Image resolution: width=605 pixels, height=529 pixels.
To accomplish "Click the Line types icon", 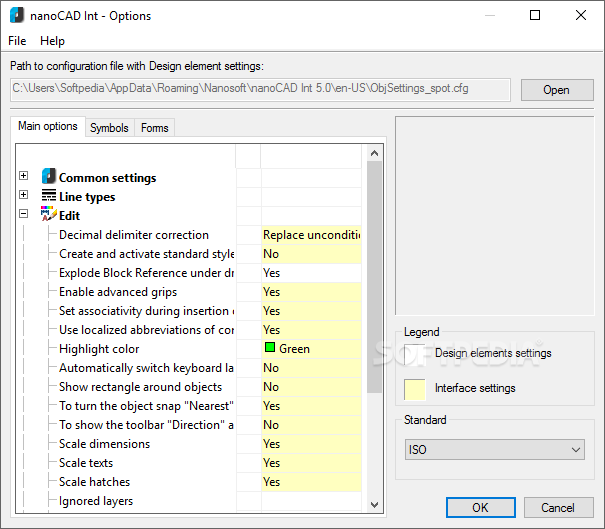I will [x=49, y=196].
